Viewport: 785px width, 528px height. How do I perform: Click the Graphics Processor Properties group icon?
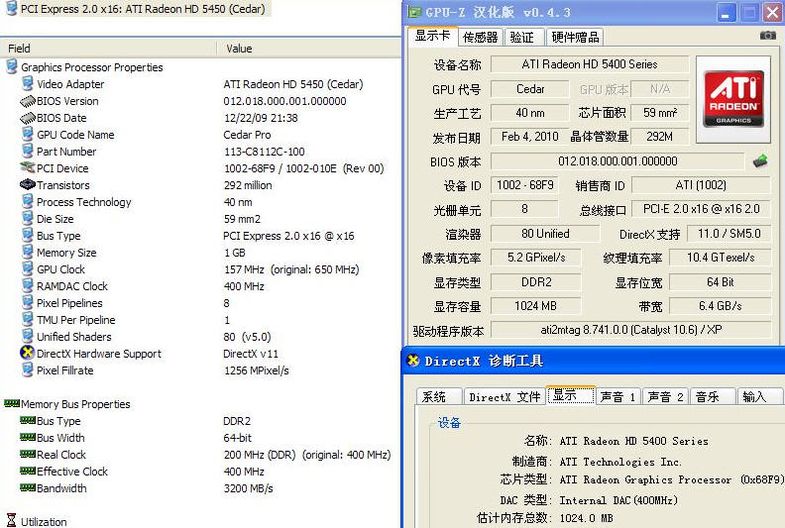coord(12,67)
